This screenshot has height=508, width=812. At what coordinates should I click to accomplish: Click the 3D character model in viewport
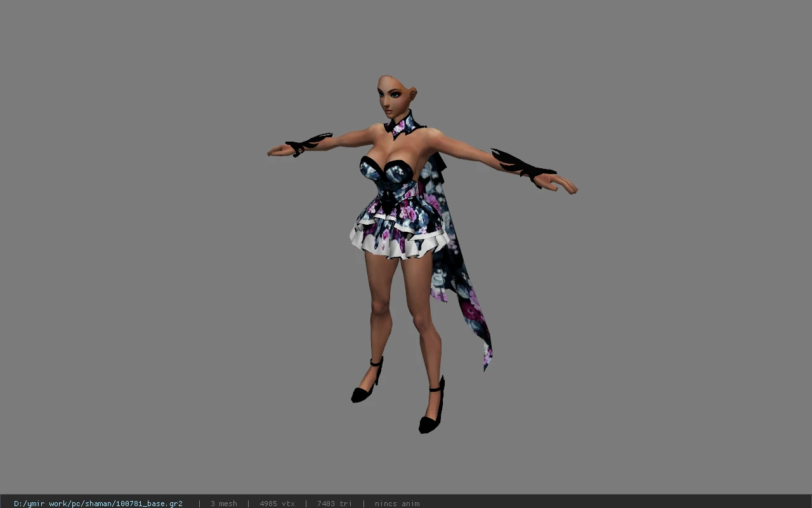coord(422,254)
